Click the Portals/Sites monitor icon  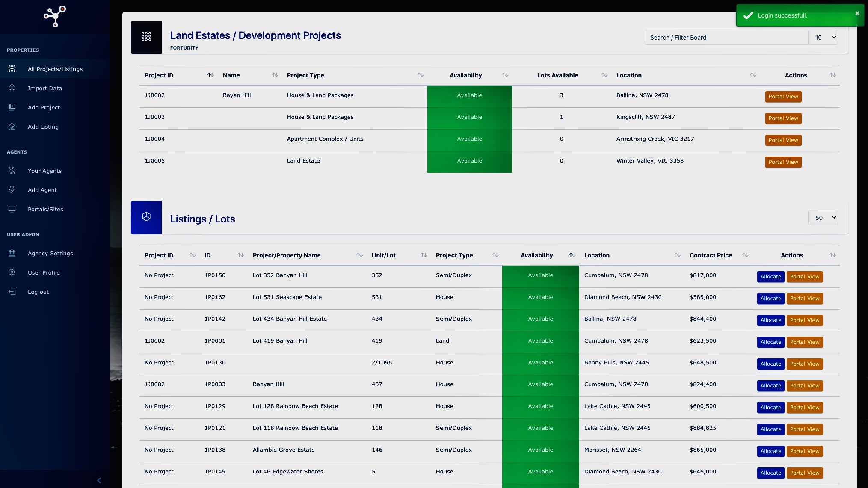coord(12,209)
